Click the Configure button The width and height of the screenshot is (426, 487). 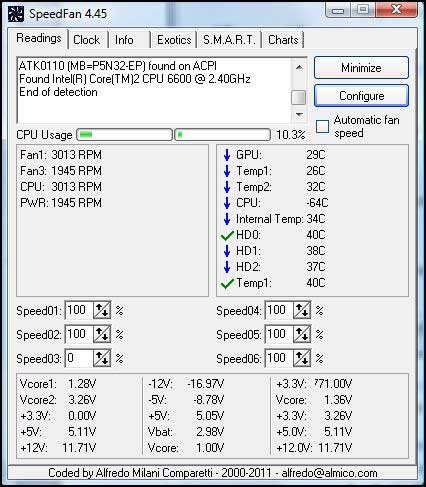[x=361, y=96]
